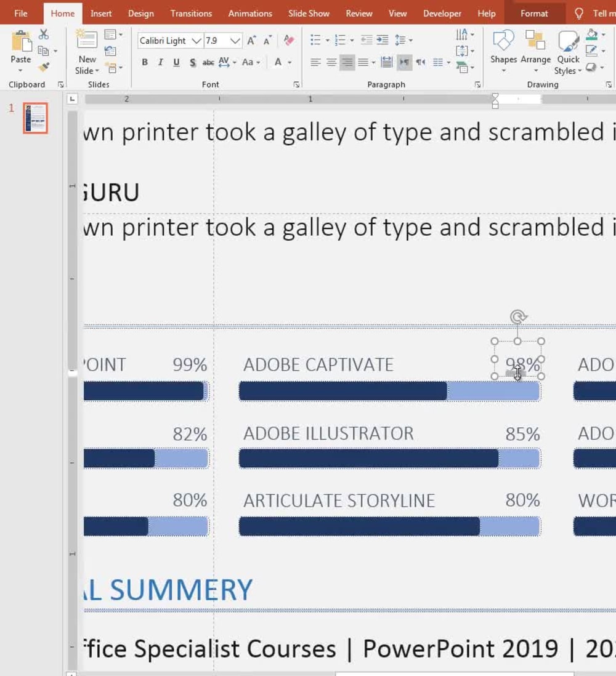Switch to the Transitions tab
The width and height of the screenshot is (616, 676).
coord(191,14)
